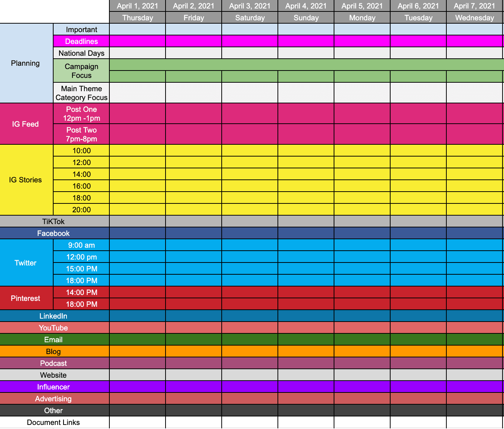The width and height of the screenshot is (504, 429).
Task: Select the April 5, 2021 header cell
Action: click(362, 6)
